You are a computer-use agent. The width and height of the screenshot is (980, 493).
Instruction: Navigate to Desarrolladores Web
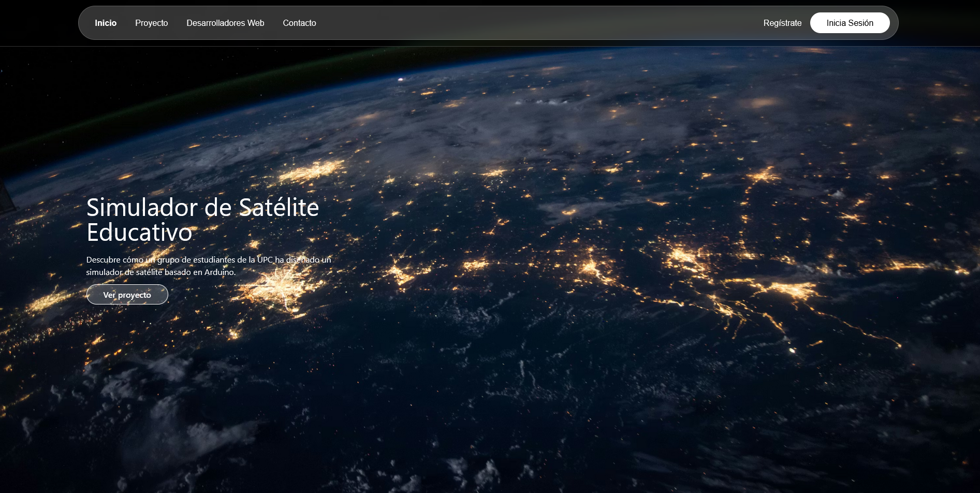[x=225, y=23]
